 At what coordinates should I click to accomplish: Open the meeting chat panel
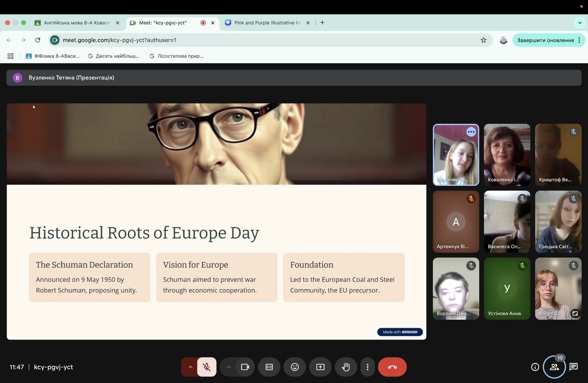tap(573, 367)
